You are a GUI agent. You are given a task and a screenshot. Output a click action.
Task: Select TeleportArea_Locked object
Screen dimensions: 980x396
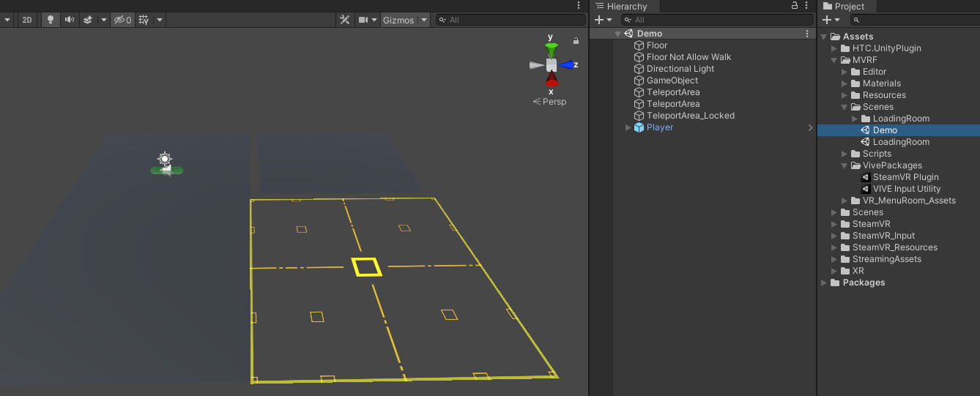(x=691, y=116)
